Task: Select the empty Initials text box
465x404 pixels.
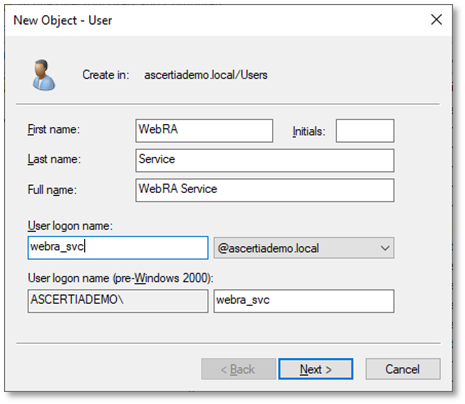Action: tap(365, 131)
